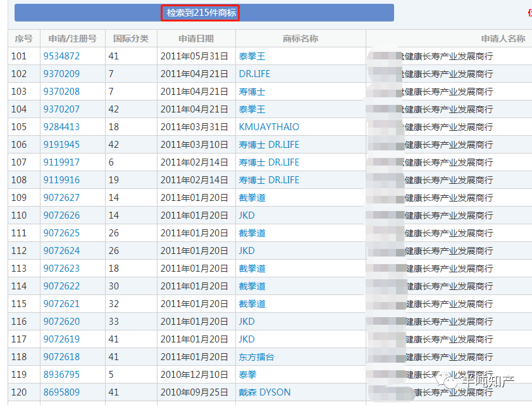This screenshot has height=405, width=532.
Task: Open trademark 泰拳王 in row 101
Action: click(252, 56)
